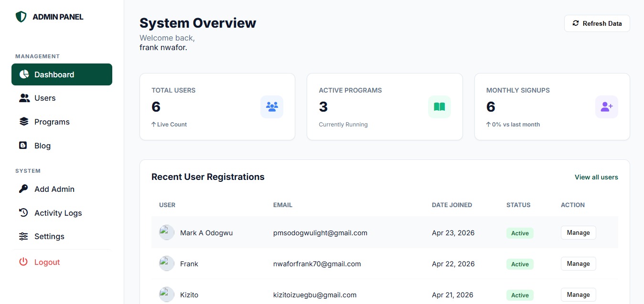Click Mark A Odogwu's avatar thumbnail
Screen dimensions: 644x304
[x=167, y=232]
